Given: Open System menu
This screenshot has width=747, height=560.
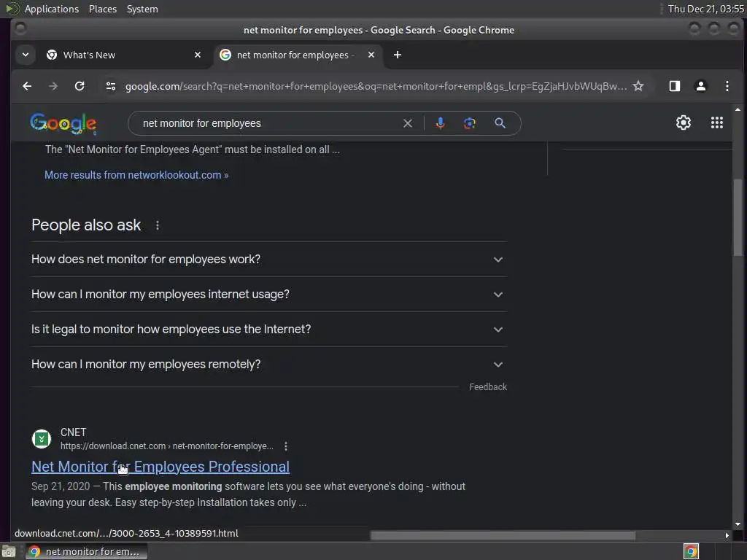Looking at the screenshot, I should click(x=142, y=9).
